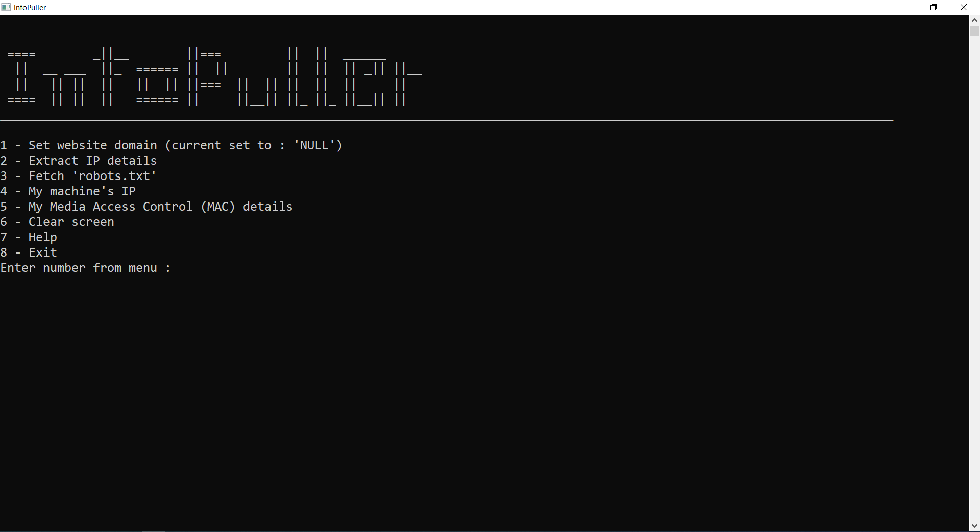Close the InfoPuller console window
The image size is (980, 532).
click(x=964, y=7)
